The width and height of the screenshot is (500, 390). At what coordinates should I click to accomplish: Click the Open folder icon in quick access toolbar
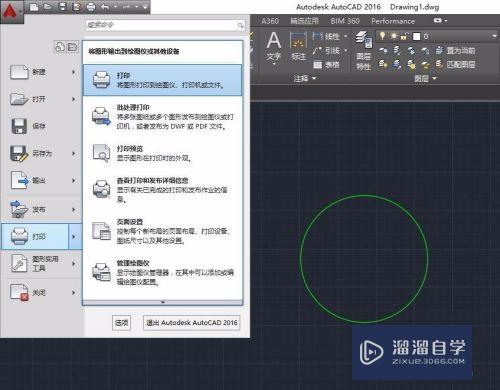click(x=48, y=7)
